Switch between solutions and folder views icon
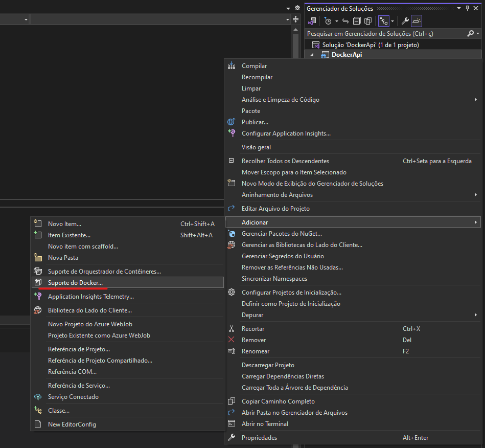The height and width of the screenshot is (448, 485). coord(312,21)
